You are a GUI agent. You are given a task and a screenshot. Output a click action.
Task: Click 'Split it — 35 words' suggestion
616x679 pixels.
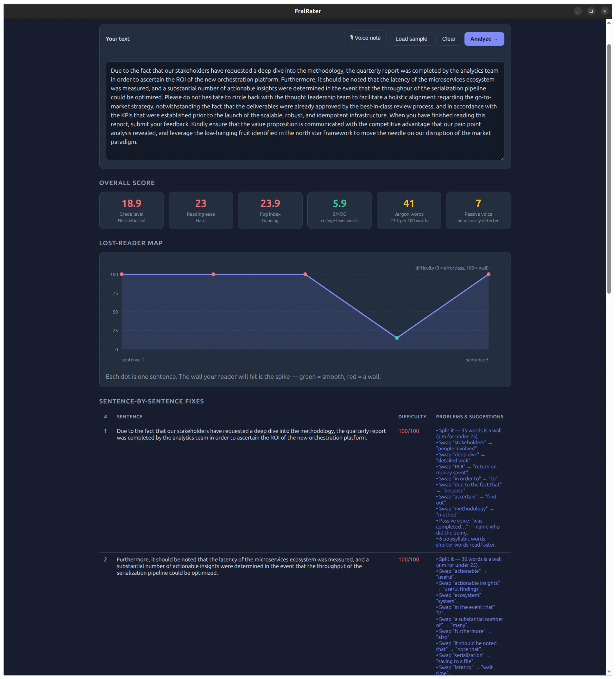469,433
